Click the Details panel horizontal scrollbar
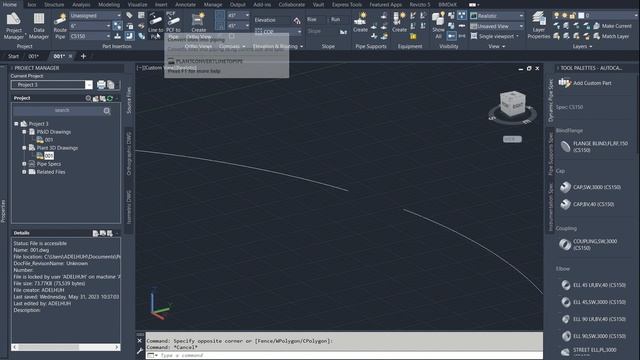This screenshot has width=640, height=360. [x=66, y=347]
